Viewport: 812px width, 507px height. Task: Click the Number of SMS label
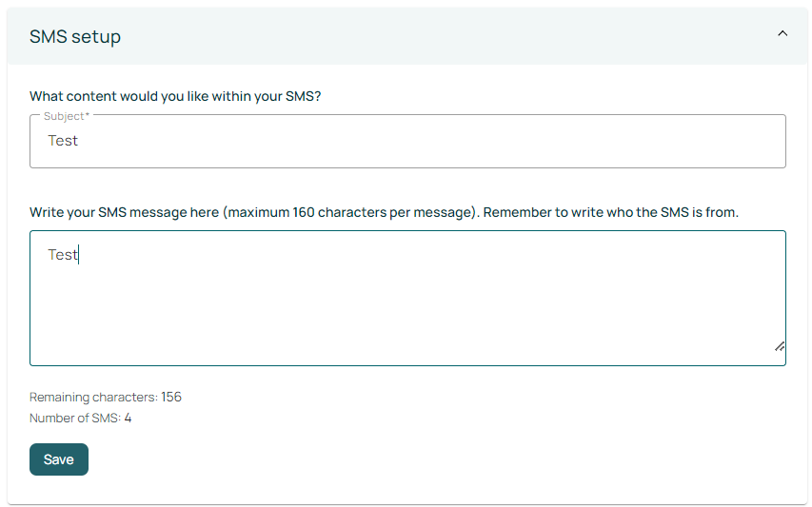[74, 418]
